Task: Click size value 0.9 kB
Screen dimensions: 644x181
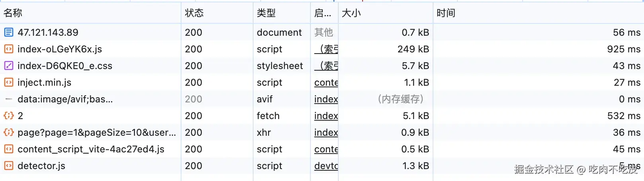Action: pos(415,132)
